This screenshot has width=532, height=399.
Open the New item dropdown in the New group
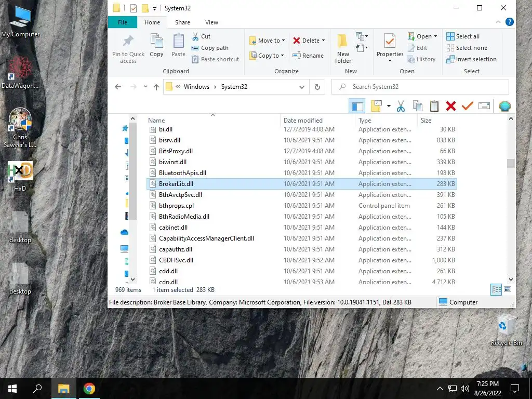click(x=362, y=36)
